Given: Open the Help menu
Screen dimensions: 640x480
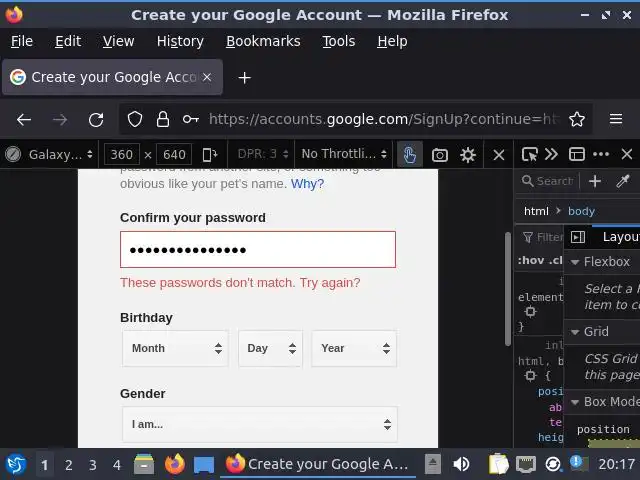Looking at the screenshot, I should point(392,41).
